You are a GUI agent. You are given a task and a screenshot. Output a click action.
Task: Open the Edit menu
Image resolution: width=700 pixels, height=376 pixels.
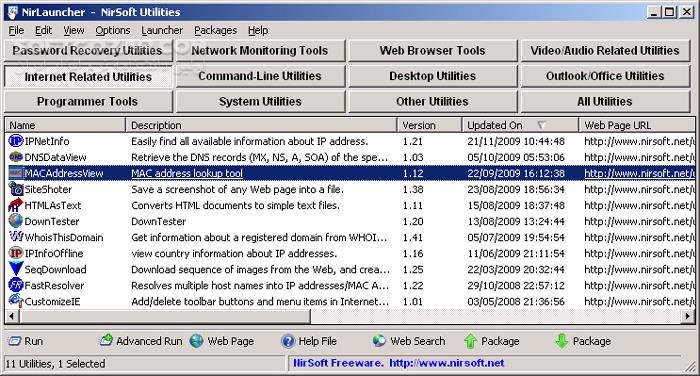pyautogui.click(x=43, y=30)
